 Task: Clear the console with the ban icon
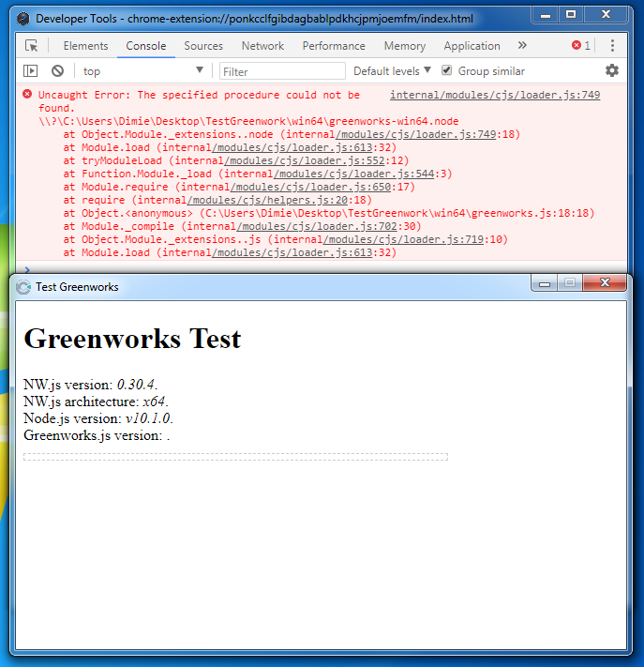pyautogui.click(x=57, y=70)
